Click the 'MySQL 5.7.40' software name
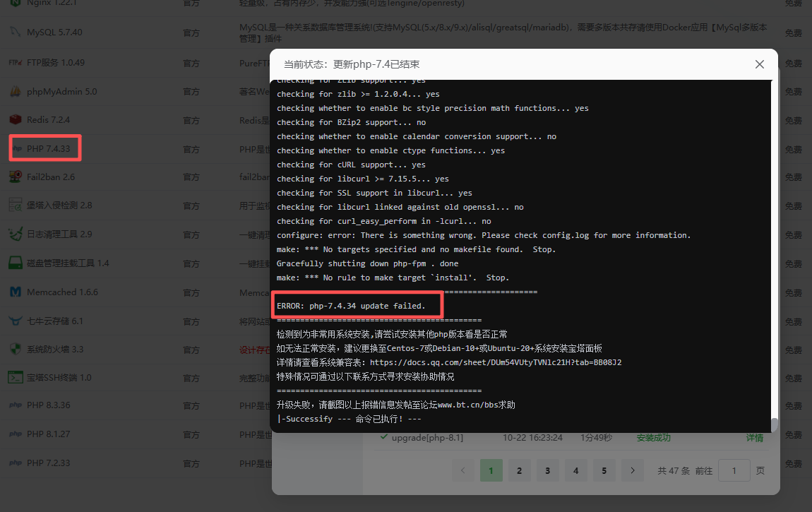Image resolution: width=812 pixels, height=512 pixels. [x=54, y=32]
